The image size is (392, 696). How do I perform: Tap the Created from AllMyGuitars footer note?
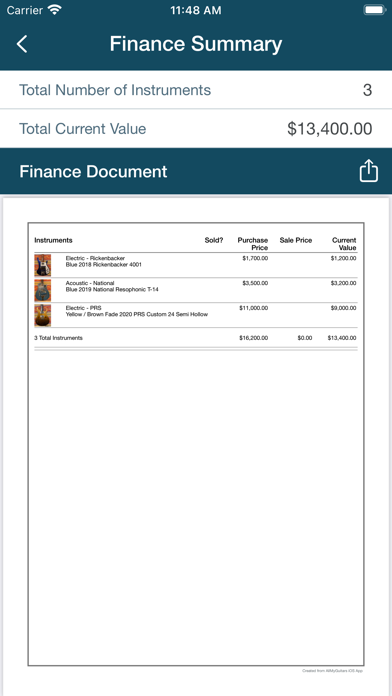click(x=333, y=671)
